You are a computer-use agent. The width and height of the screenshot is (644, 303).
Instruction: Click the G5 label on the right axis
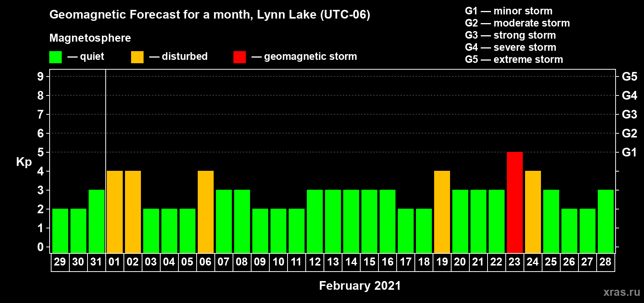(x=630, y=77)
